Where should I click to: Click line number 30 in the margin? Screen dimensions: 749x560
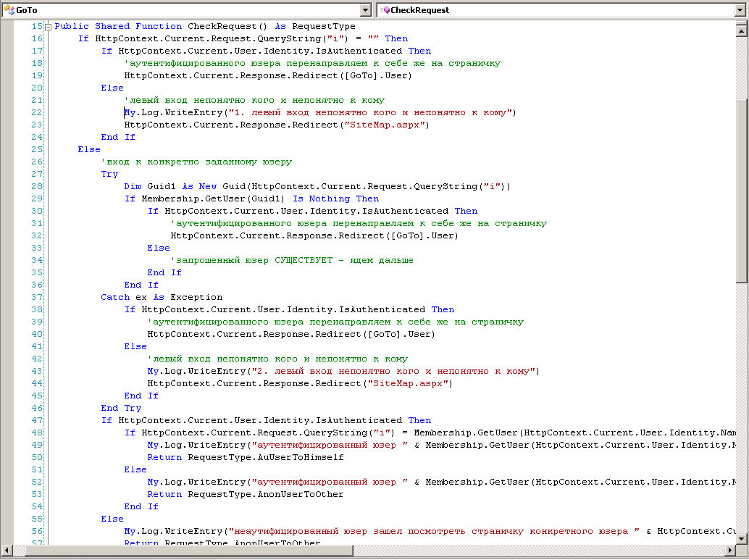pos(37,212)
